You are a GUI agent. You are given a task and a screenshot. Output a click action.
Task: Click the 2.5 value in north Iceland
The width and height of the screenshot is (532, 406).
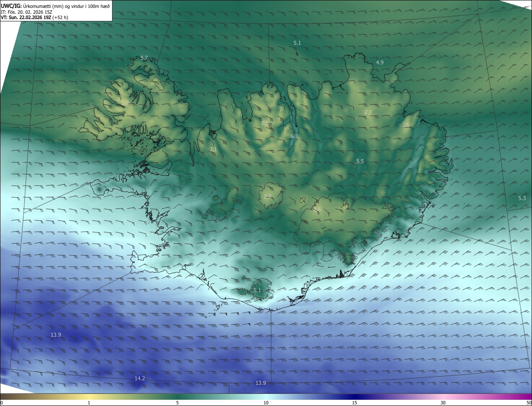tap(265, 123)
